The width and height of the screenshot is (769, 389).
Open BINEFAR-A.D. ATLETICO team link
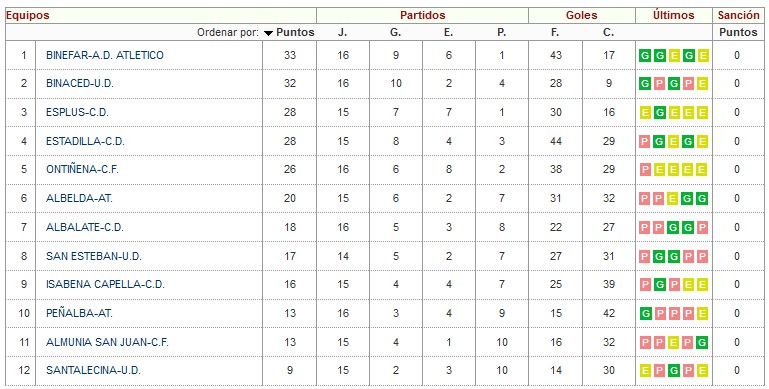pos(105,55)
